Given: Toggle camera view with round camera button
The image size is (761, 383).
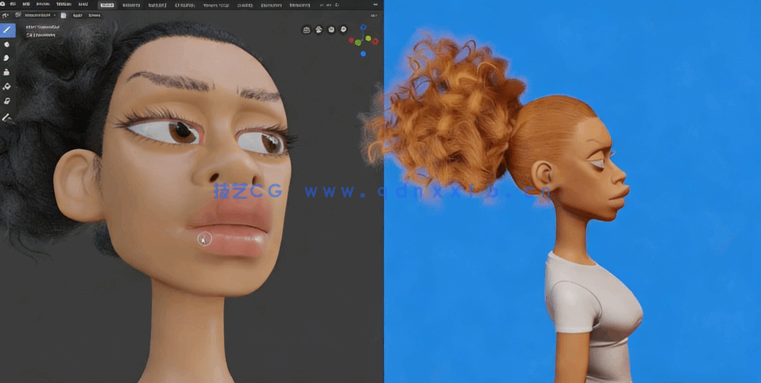Looking at the screenshot, I should (331, 30).
